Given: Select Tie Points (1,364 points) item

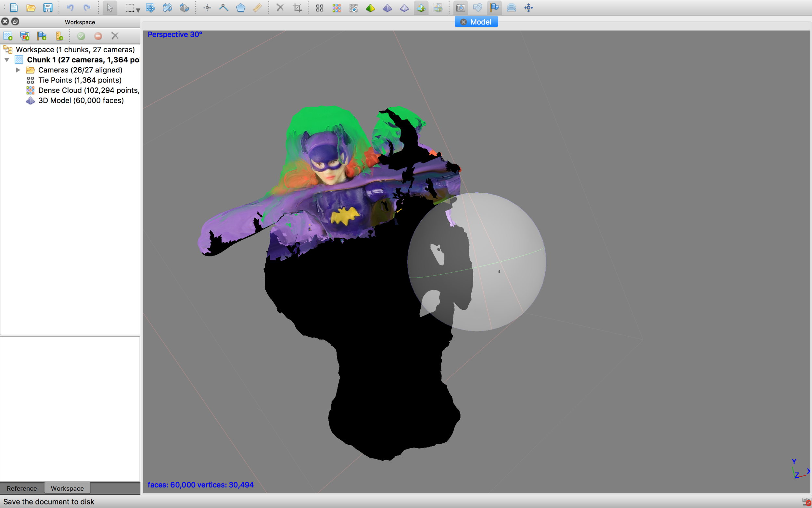Looking at the screenshot, I should pyautogui.click(x=80, y=80).
